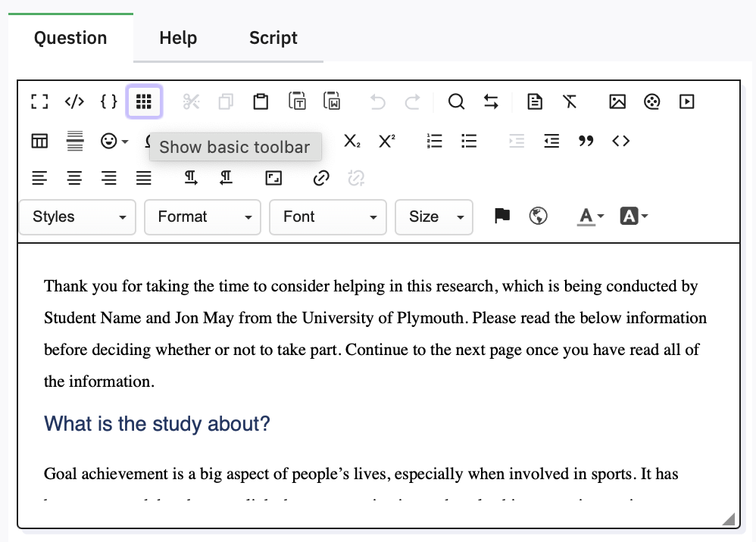Insert a table
Viewport: 756px width, 542px height.
click(39, 141)
